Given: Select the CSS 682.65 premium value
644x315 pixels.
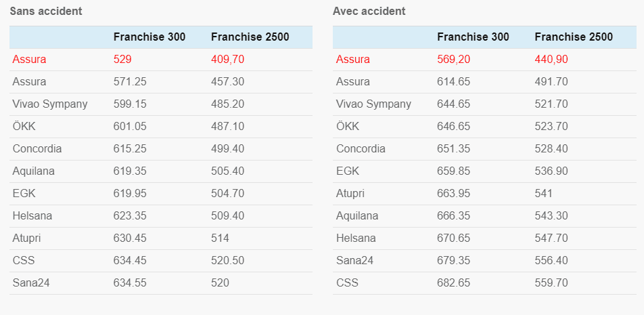Looking at the screenshot, I should [453, 283].
